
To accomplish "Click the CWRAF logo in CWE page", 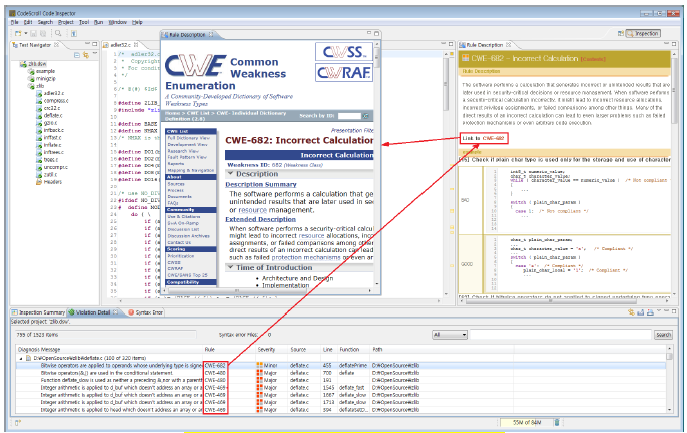I will pyautogui.click(x=344, y=72).
